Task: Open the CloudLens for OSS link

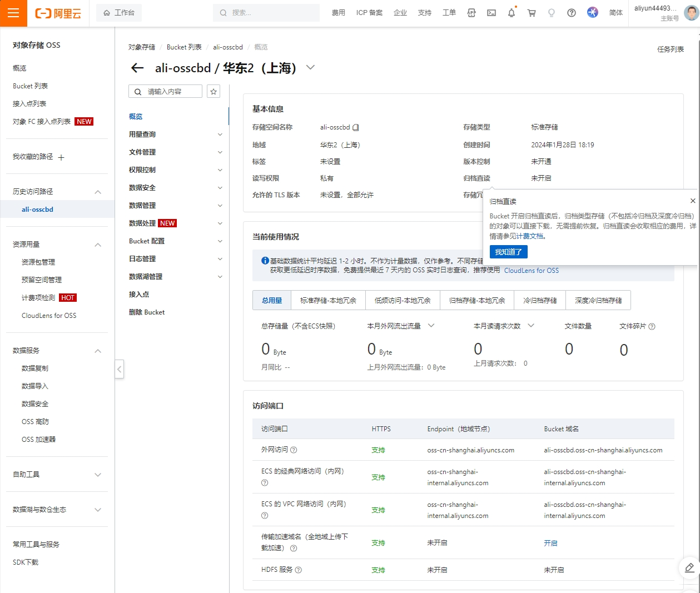Action: click(x=531, y=271)
